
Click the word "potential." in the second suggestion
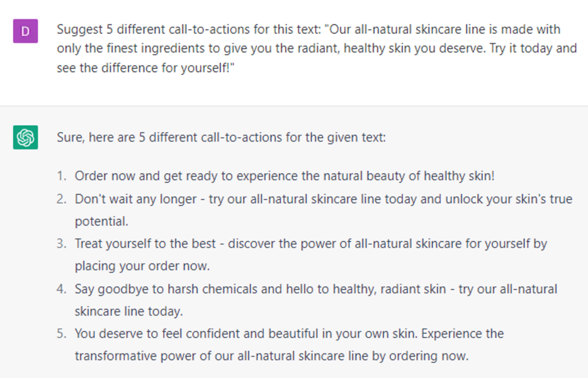click(x=102, y=221)
